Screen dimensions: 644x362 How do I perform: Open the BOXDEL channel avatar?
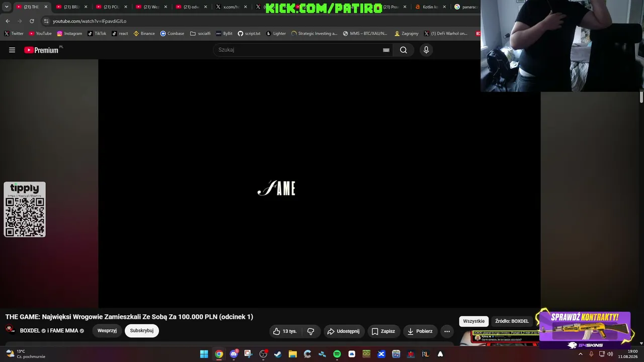pyautogui.click(x=10, y=330)
